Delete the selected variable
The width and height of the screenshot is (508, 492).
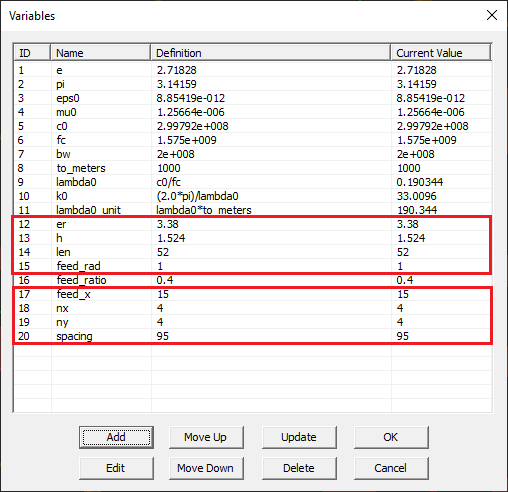point(299,468)
